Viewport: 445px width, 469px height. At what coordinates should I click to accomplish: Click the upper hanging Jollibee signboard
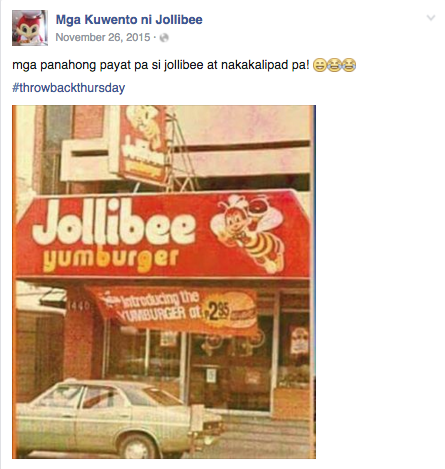pos(143,143)
